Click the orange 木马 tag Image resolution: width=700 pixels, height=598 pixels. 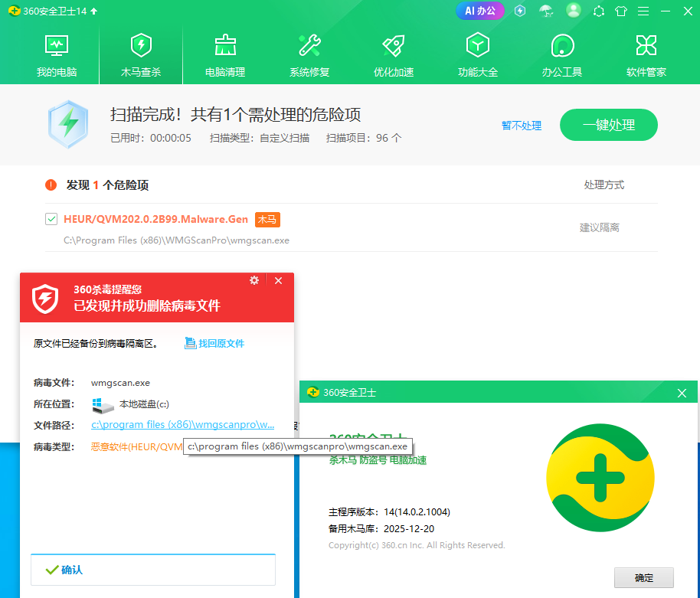(267, 220)
